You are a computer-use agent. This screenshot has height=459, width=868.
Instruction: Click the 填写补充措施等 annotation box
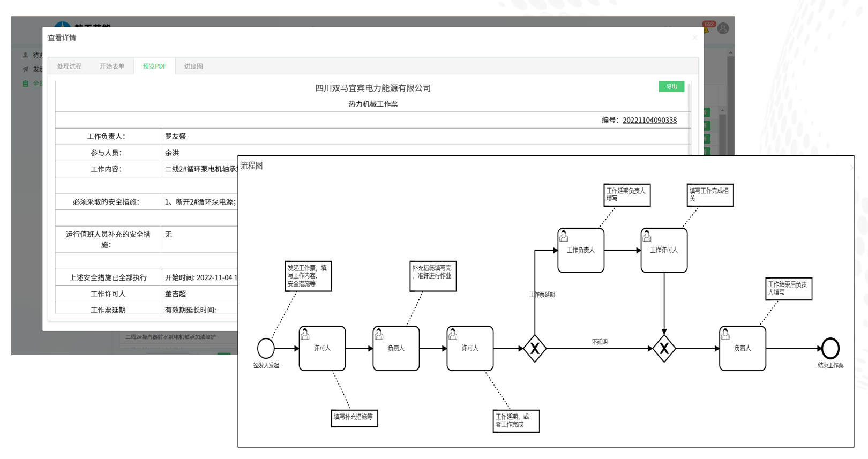pos(354,417)
